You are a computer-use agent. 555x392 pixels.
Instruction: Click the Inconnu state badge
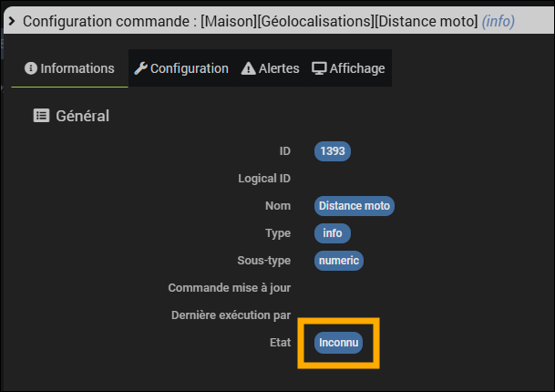click(338, 343)
